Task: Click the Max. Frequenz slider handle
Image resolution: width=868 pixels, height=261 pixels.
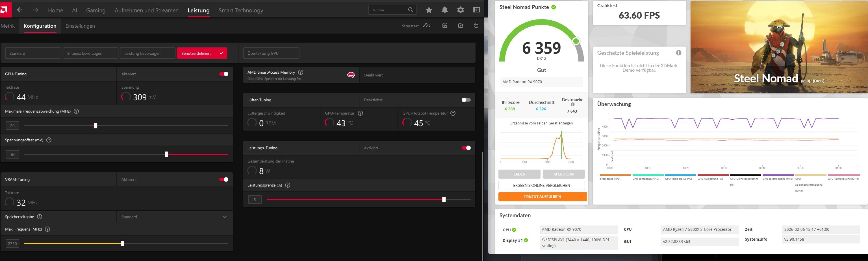Action: (x=122, y=244)
